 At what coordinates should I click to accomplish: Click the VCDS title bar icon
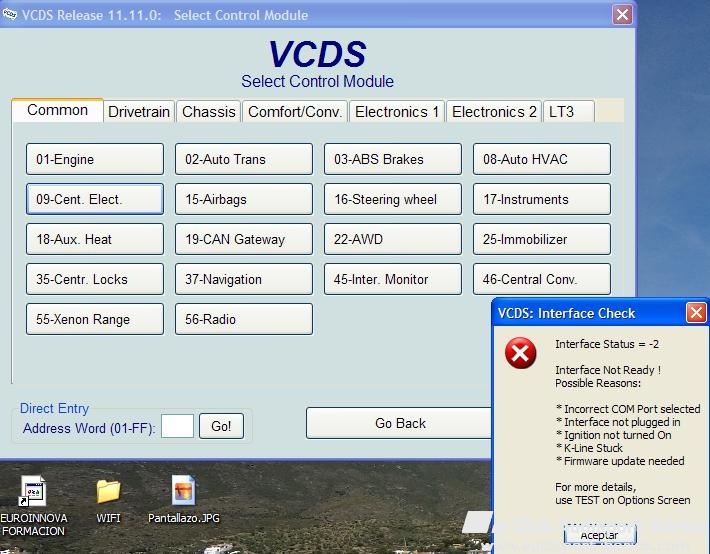[9, 14]
